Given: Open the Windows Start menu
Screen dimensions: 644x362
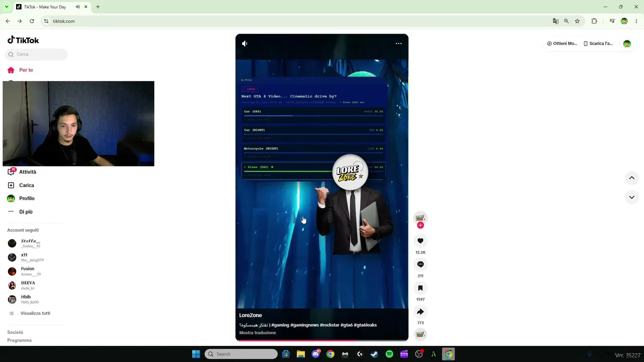Looking at the screenshot, I should pos(196,354).
